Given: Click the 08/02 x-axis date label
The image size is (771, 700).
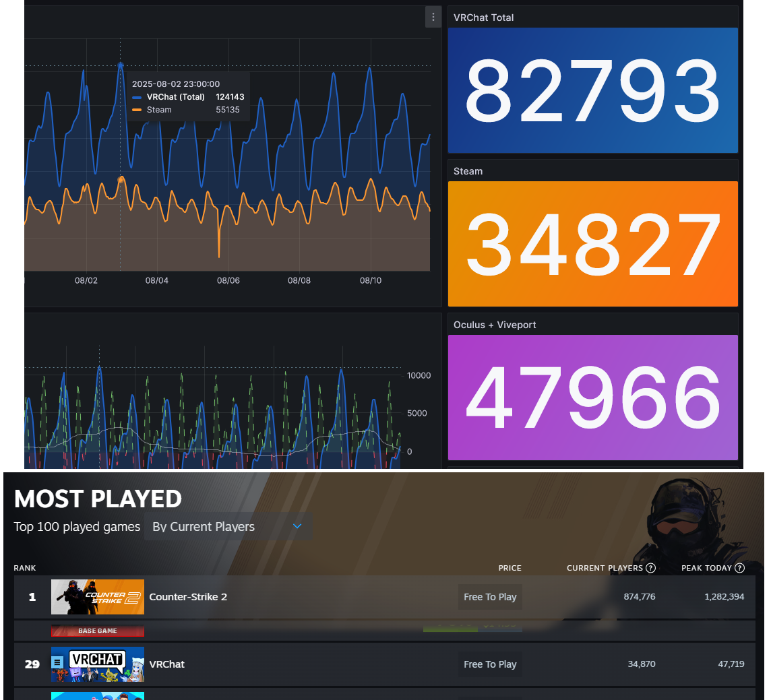Looking at the screenshot, I should pos(86,281).
